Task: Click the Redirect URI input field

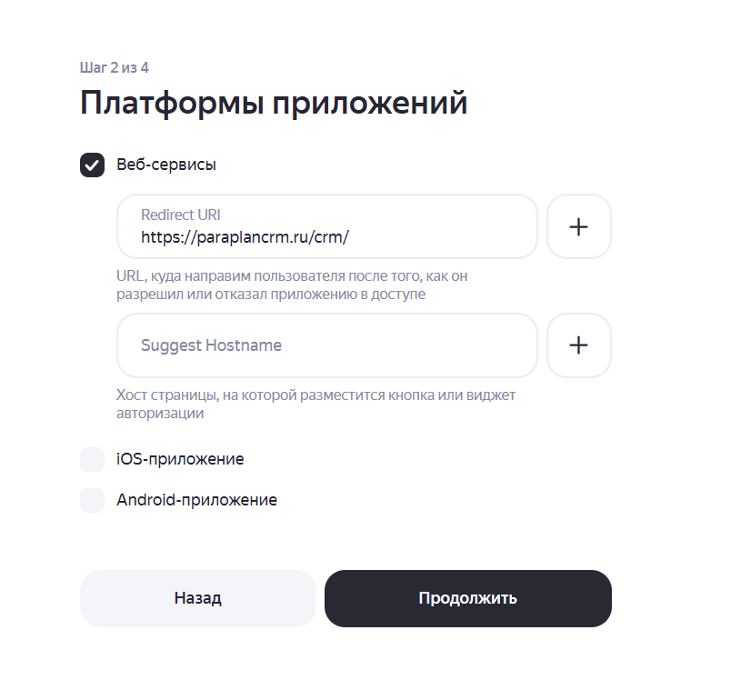Action: click(x=327, y=226)
